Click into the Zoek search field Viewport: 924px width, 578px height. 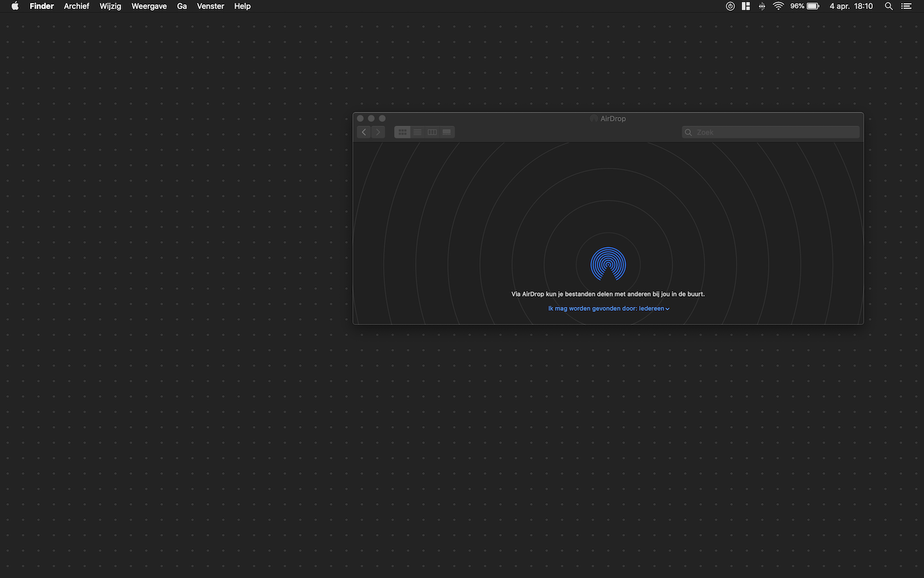(771, 132)
